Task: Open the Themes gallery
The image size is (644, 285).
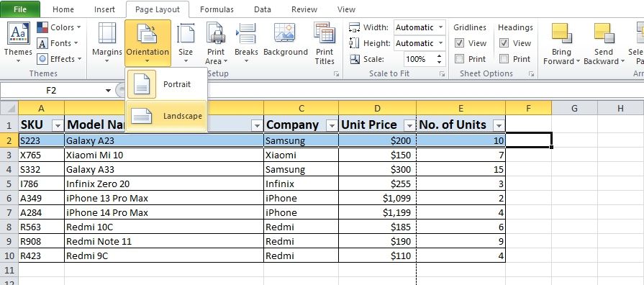Action: 18,43
